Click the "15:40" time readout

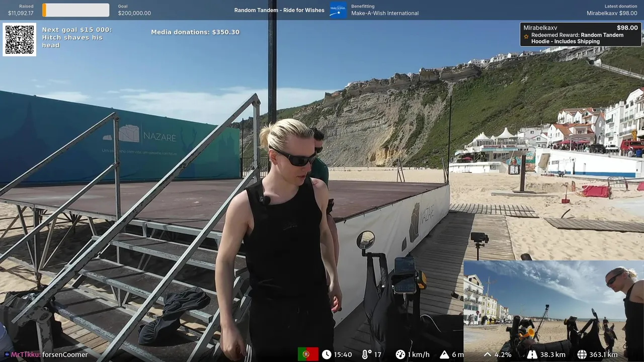(343, 354)
